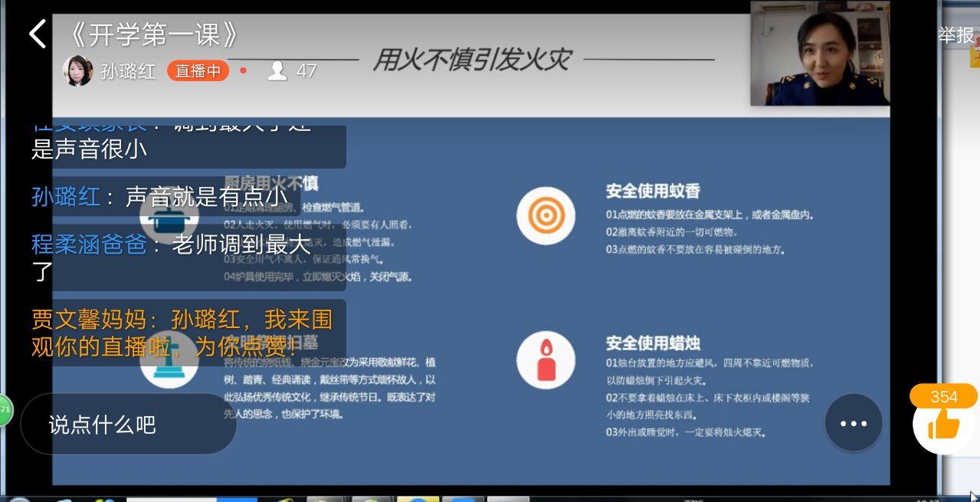Click the viewer count person icon
The height and width of the screenshot is (502, 980).
pyautogui.click(x=277, y=71)
